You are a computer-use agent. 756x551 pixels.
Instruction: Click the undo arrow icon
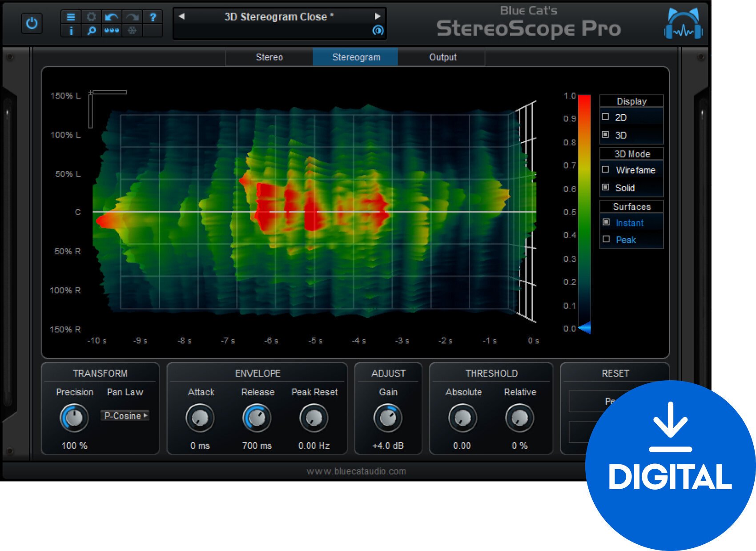111,17
